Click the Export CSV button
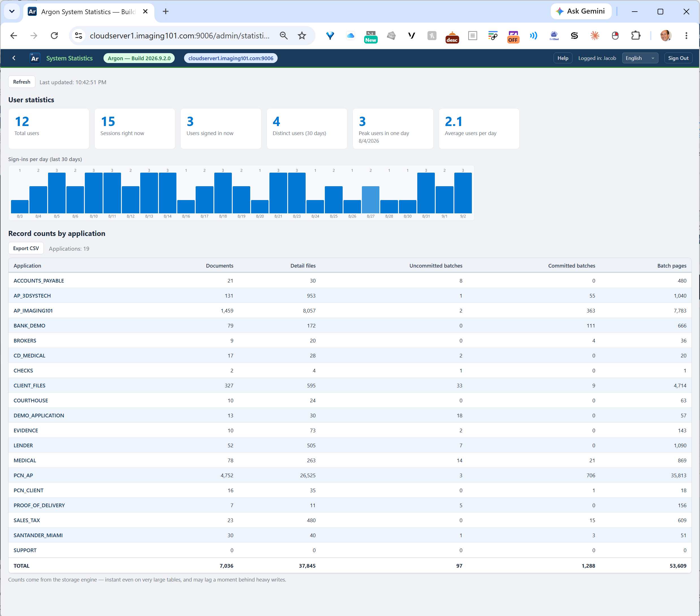Viewport: 700px width, 616px height. [26, 248]
